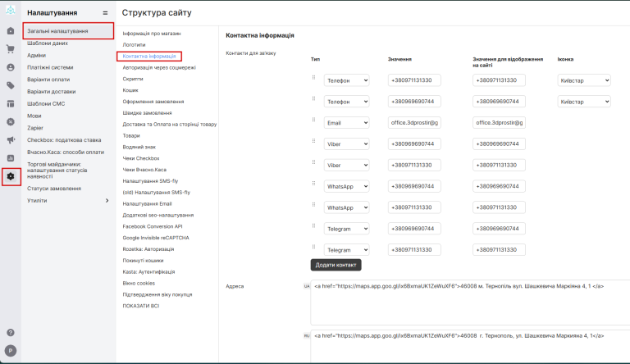The image size is (630, 364).
Task: Click ПОКАЗАТИ ВСІ link
Action: [141, 306]
